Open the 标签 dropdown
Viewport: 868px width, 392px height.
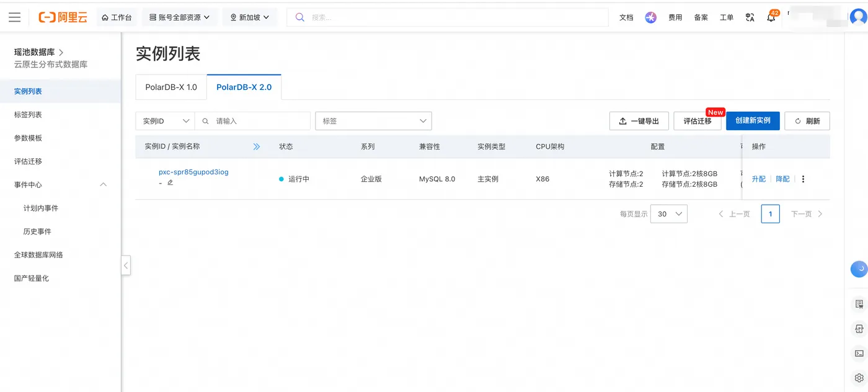point(373,121)
